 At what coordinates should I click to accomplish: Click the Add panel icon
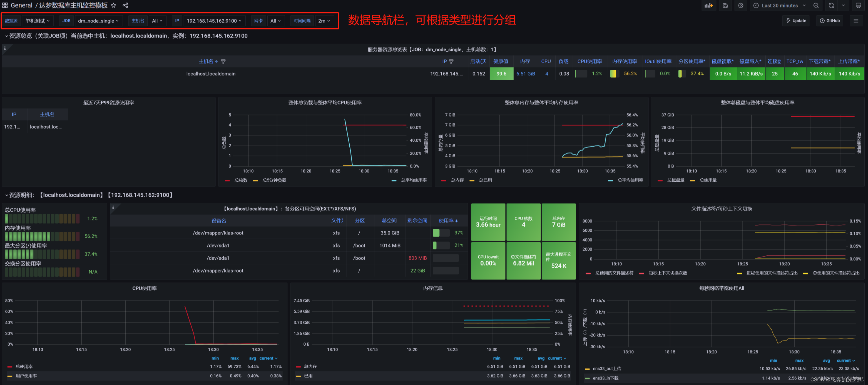tap(709, 5)
